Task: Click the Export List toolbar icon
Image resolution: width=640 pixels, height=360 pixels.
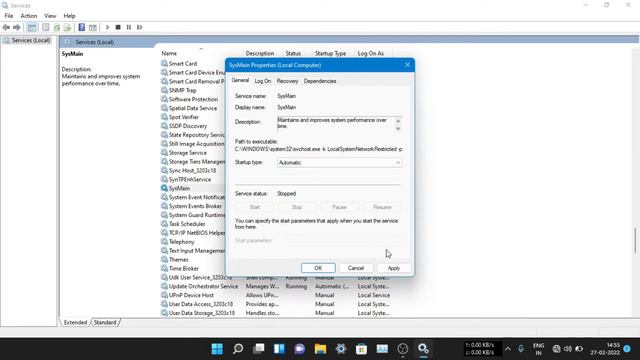Action: point(67,27)
